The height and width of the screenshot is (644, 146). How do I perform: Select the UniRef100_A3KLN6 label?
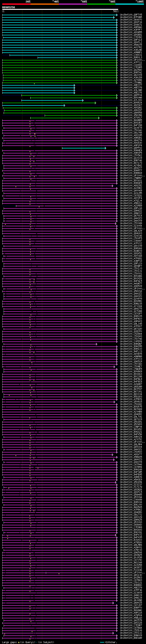coord(131,50)
